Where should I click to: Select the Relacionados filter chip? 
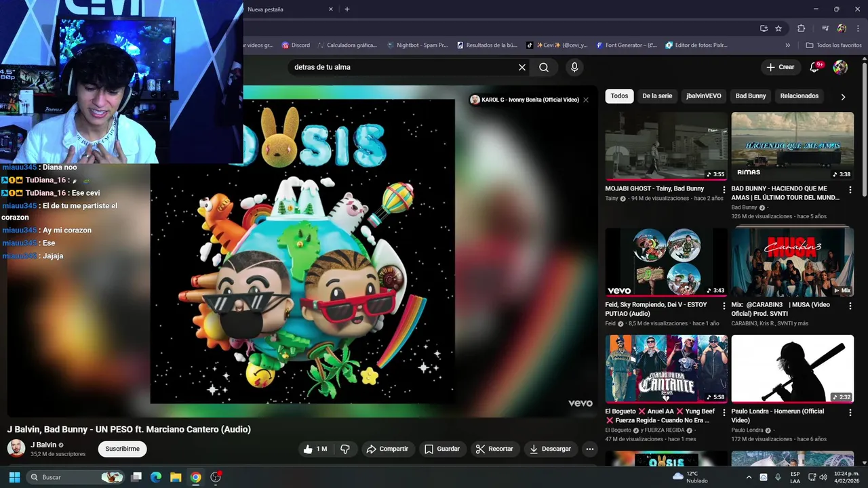click(800, 96)
